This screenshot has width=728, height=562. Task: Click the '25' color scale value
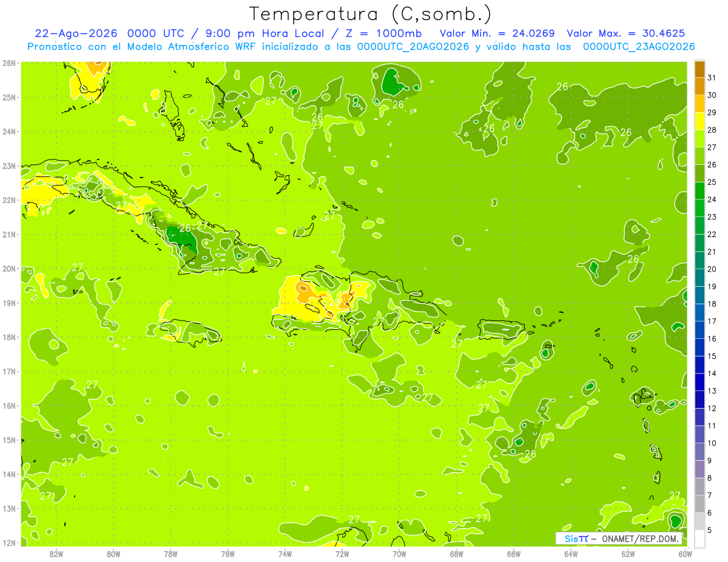pyautogui.click(x=712, y=182)
